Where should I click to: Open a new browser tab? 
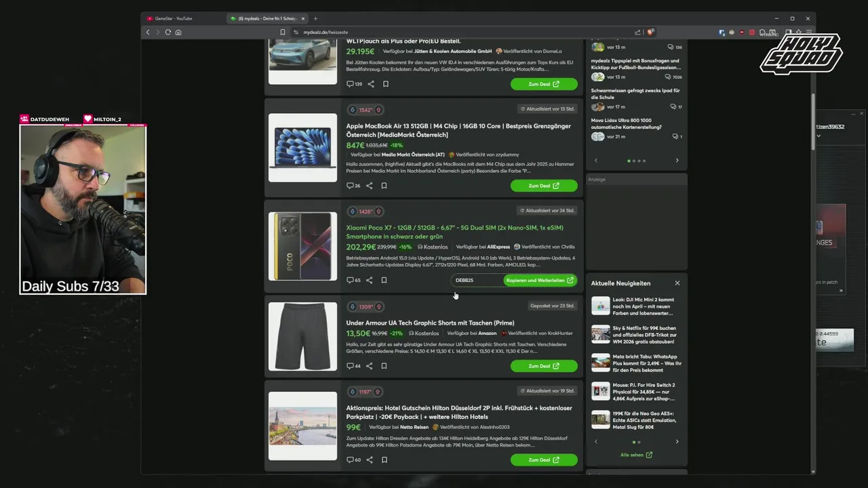point(315,18)
